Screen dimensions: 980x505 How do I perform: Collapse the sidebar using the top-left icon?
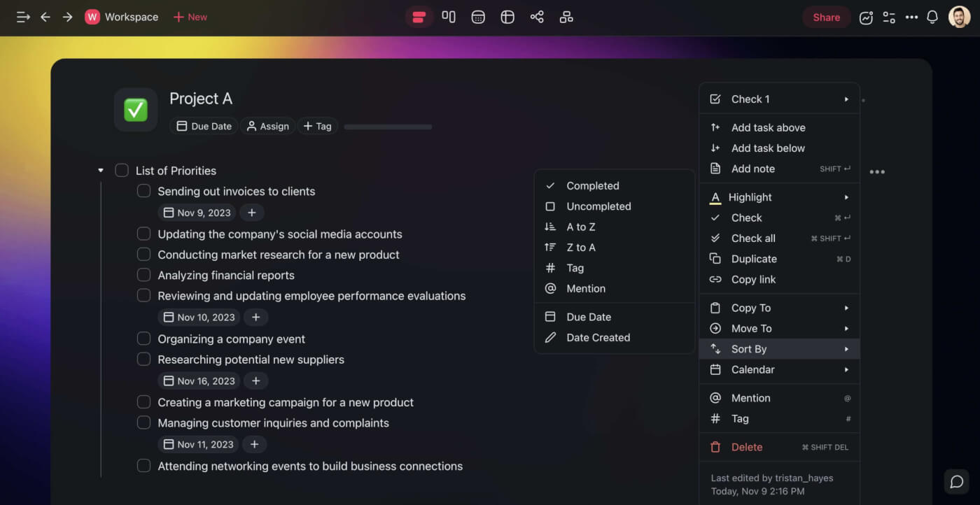click(23, 17)
